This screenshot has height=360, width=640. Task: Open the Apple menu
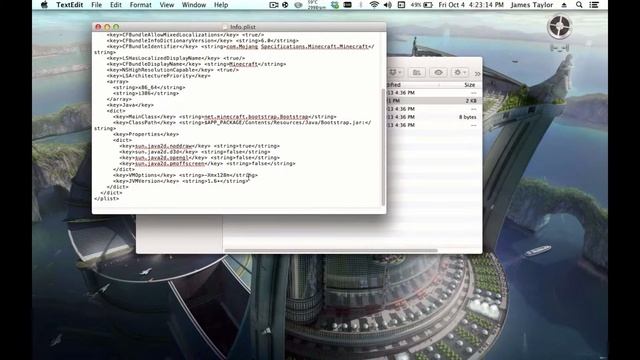(x=44, y=5)
